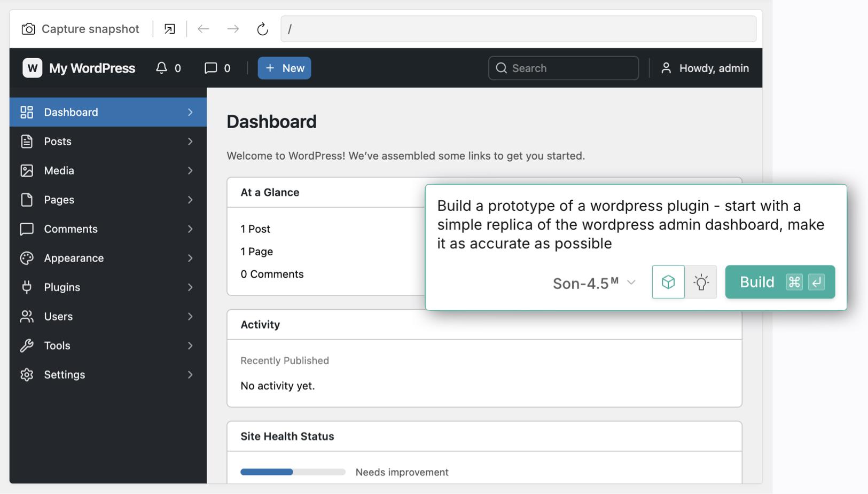Screen dimensions: 868x494
Task: Click the Capture snapshot camera icon
Action: click(28, 29)
